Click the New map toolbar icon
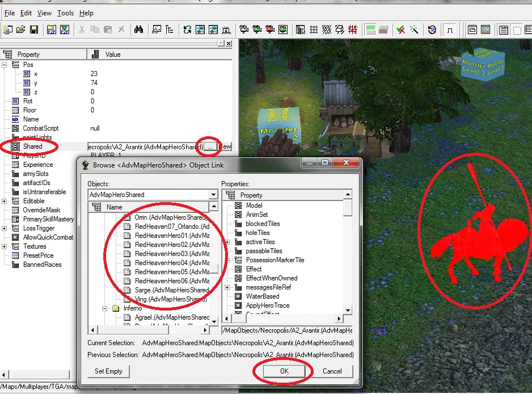This screenshot has height=394, width=532. point(8,30)
